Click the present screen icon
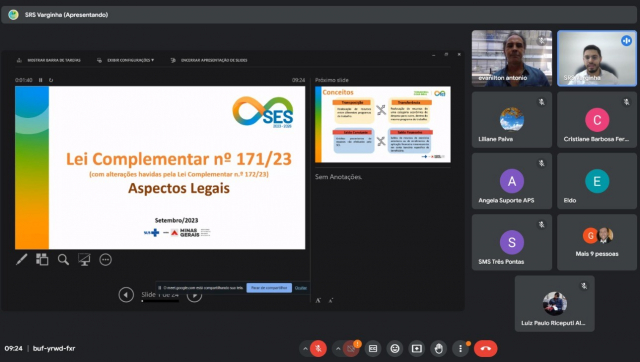 [x=417, y=349]
